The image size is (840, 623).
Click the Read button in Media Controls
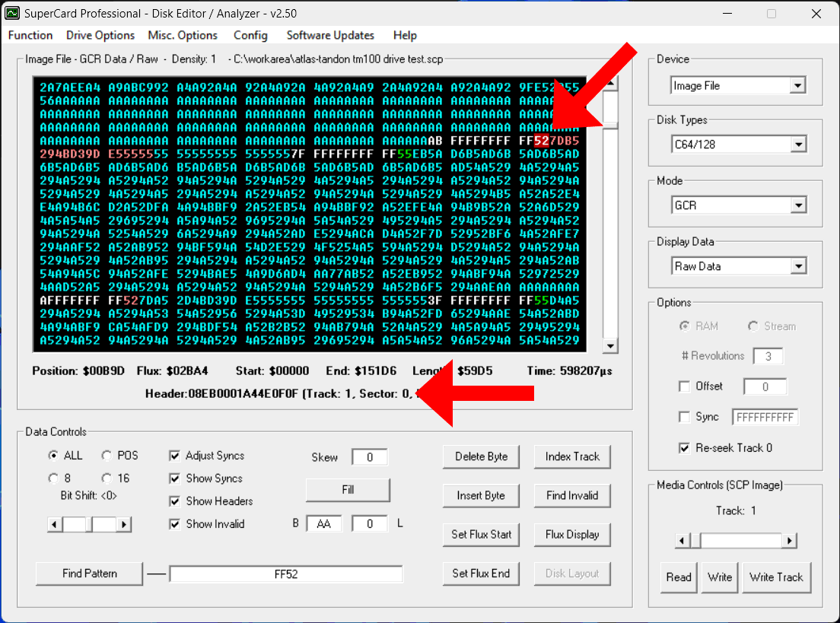678,577
